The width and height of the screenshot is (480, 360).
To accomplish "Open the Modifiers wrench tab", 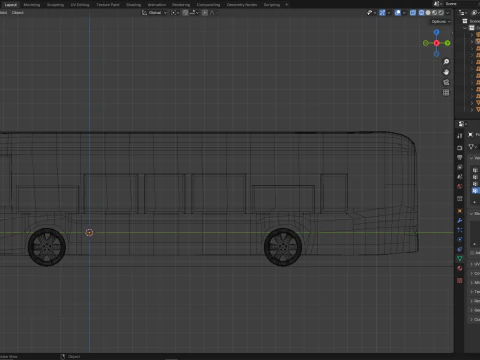I will tap(460, 220).
